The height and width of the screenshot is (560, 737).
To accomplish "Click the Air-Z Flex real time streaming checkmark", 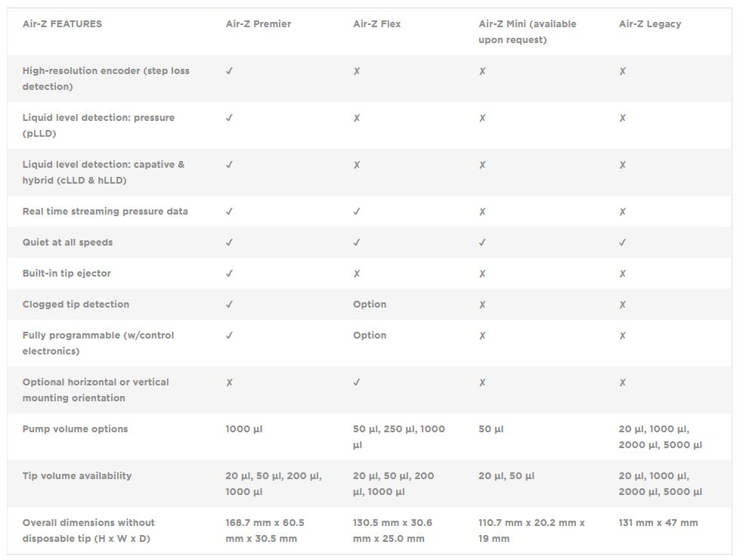I will (357, 212).
